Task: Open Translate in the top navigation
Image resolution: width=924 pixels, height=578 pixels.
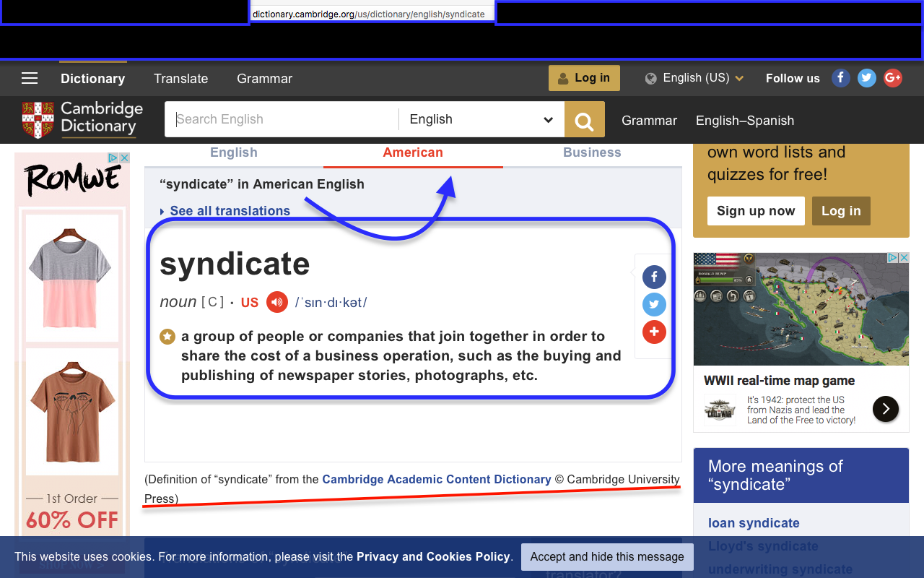Action: point(180,79)
